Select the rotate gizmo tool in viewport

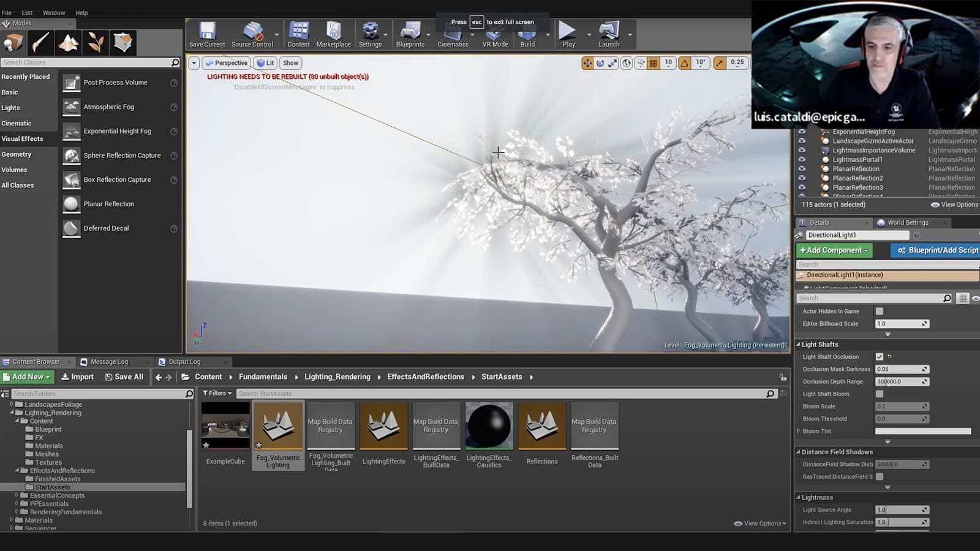coord(600,63)
